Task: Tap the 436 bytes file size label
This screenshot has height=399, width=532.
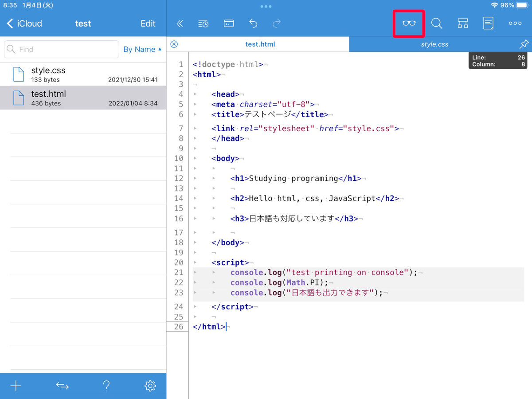Action: (x=46, y=103)
